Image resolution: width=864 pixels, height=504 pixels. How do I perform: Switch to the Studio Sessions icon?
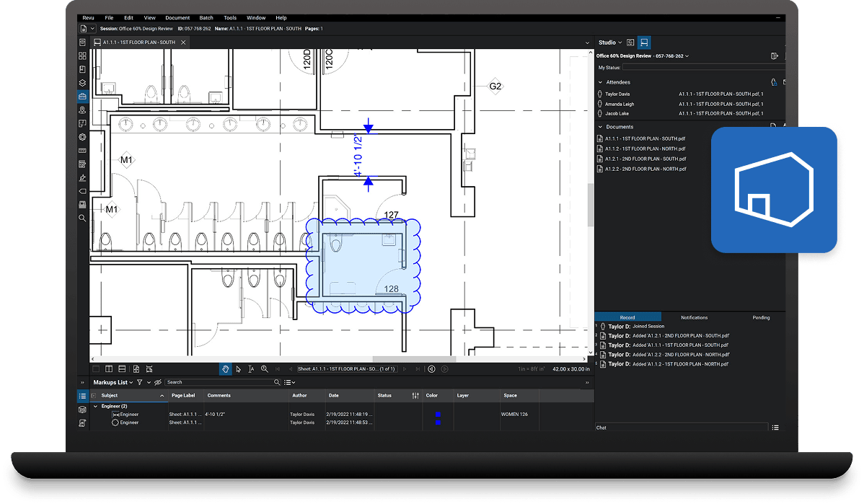tap(644, 43)
